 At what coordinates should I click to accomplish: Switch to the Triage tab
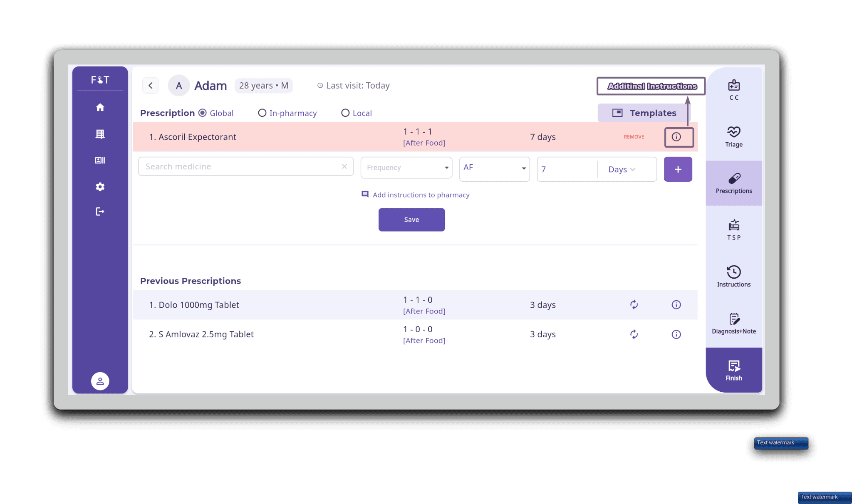pos(734,137)
